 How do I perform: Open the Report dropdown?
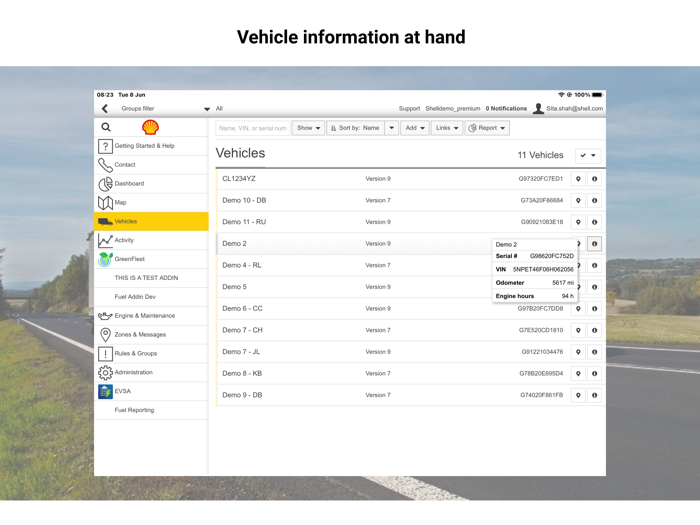pyautogui.click(x=487, y=128)
